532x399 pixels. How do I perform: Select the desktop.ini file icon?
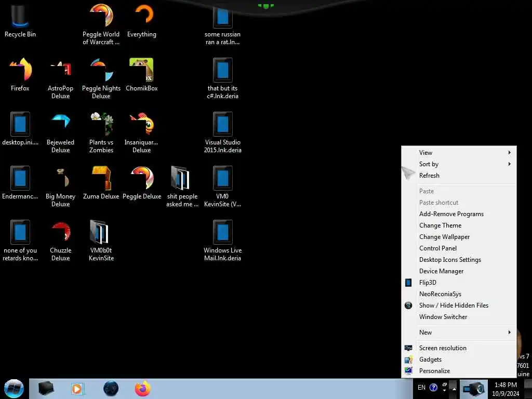(x=20, y=129)
